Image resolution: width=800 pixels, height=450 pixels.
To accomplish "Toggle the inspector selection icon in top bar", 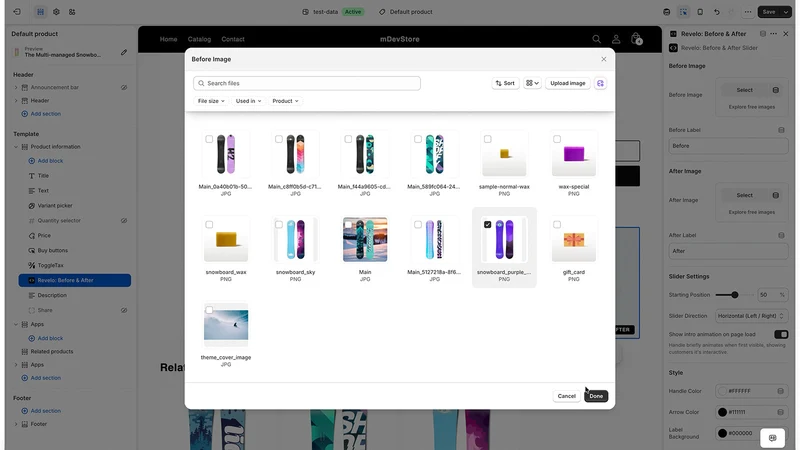I will (683, 12).
